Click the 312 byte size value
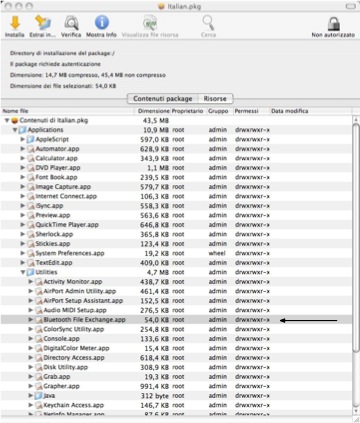This screenshot has height=423, width=360. point(155,396)
